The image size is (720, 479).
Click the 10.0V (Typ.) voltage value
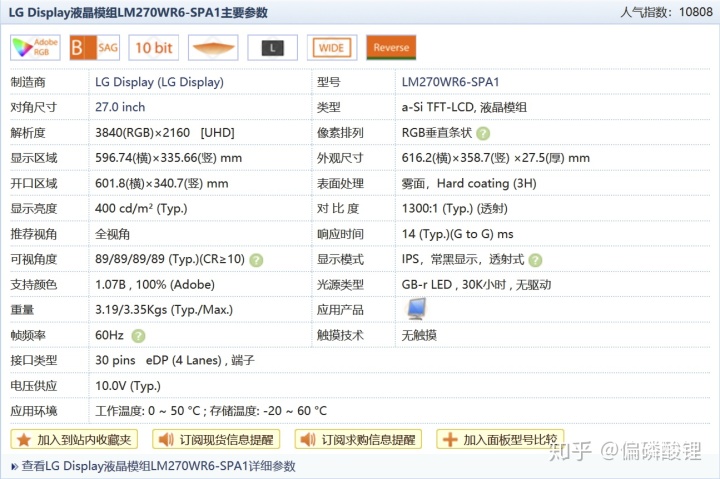pyautogui.click(x=128, y=386)
